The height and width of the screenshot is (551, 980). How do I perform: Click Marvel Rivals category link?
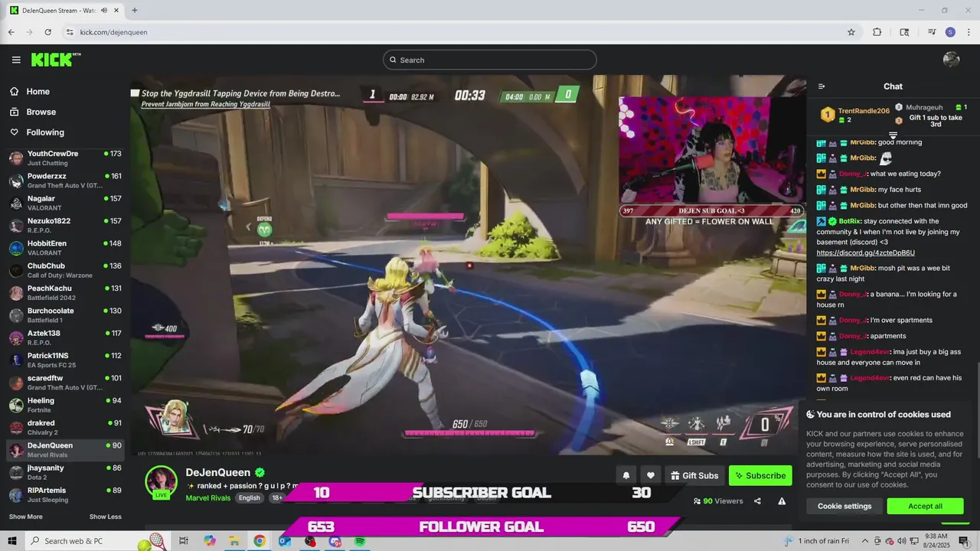pos(208,497)
